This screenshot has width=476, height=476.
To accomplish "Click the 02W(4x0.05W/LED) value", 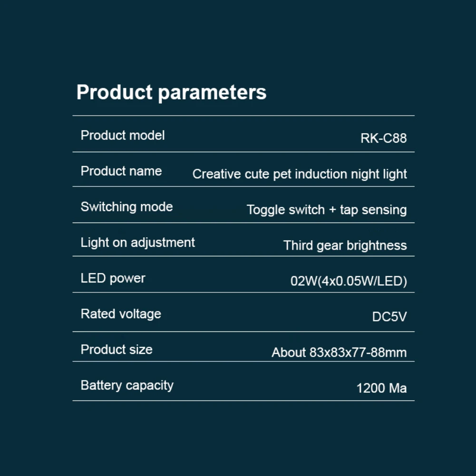I will pyautogui.click(x=349, y=282).
